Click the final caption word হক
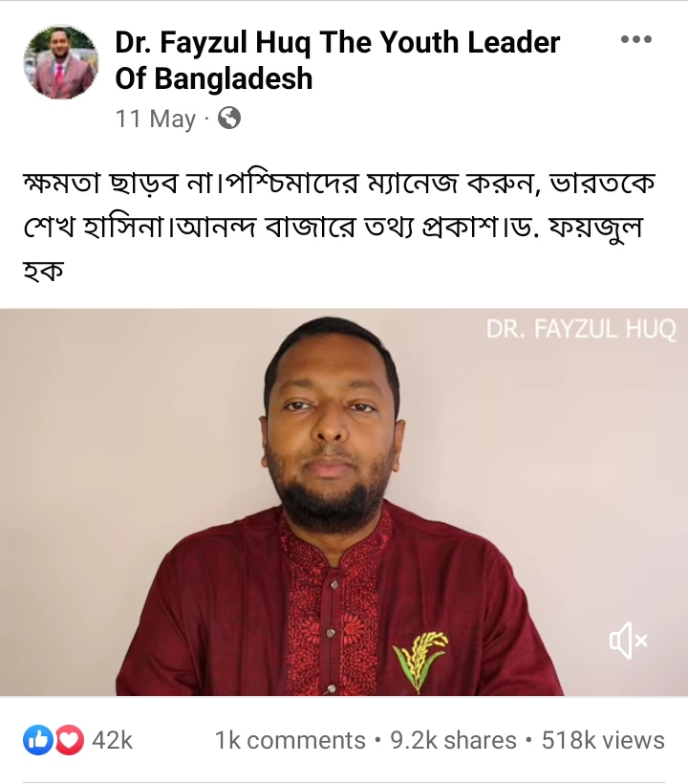Screen dimensions: 688x784 coord(43,272)
